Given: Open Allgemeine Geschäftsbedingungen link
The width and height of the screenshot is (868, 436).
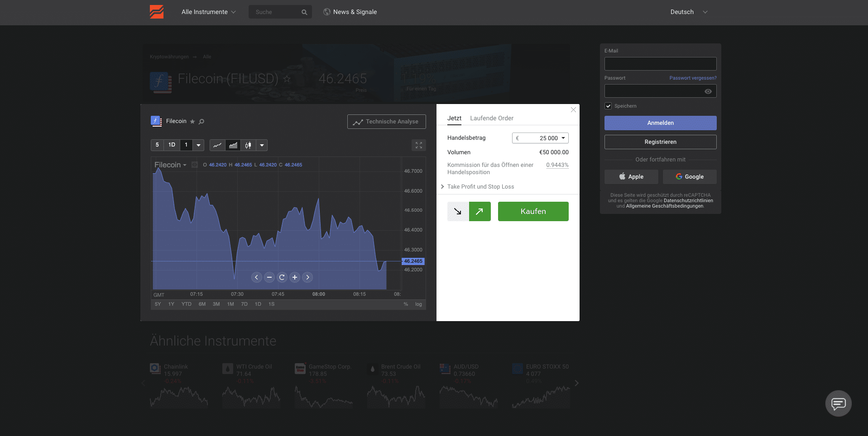Looking at the screenshot, I should tap(665, 206).
